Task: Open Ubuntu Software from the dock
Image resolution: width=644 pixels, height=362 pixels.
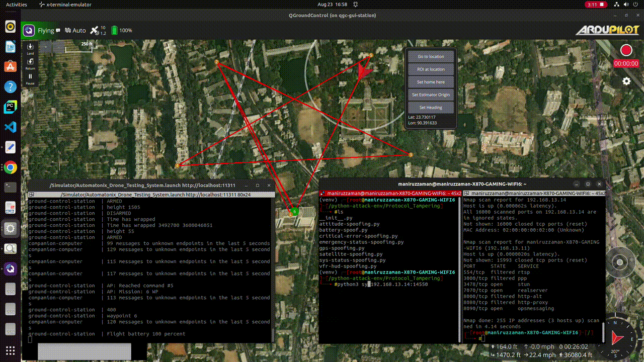Action: click(x=10, y=66)
